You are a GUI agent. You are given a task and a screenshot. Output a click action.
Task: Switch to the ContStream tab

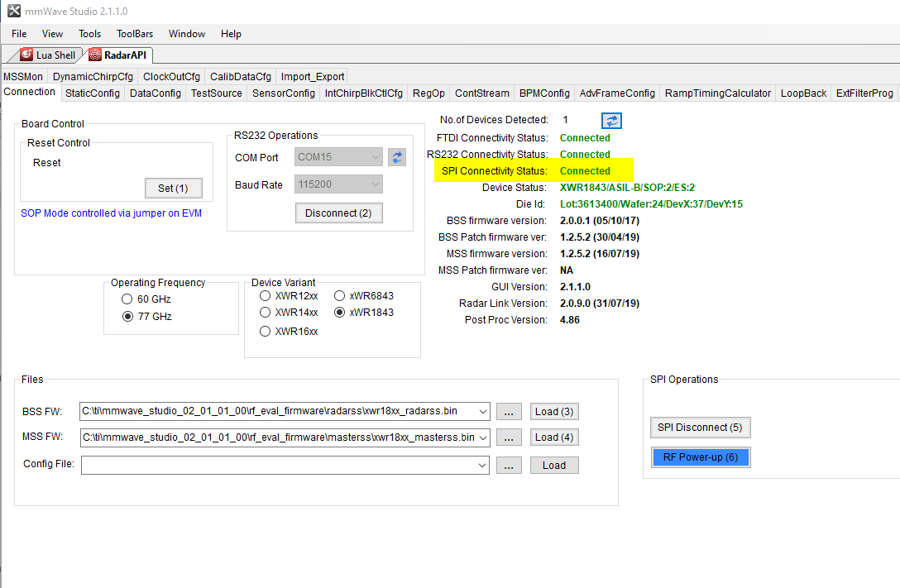(482, 93)
